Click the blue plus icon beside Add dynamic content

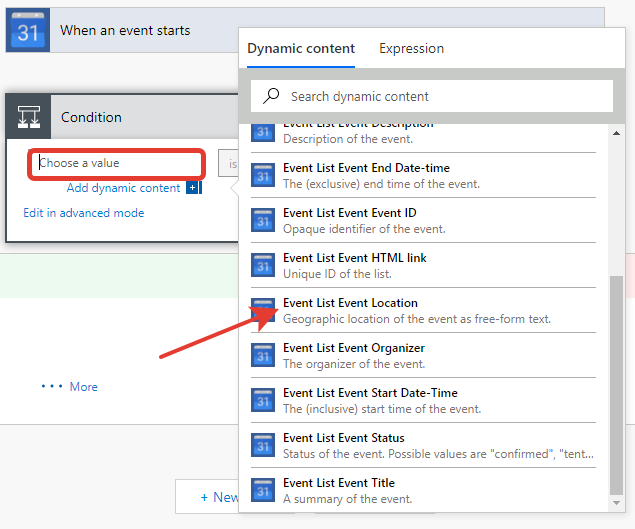click(x=193, y=188)
